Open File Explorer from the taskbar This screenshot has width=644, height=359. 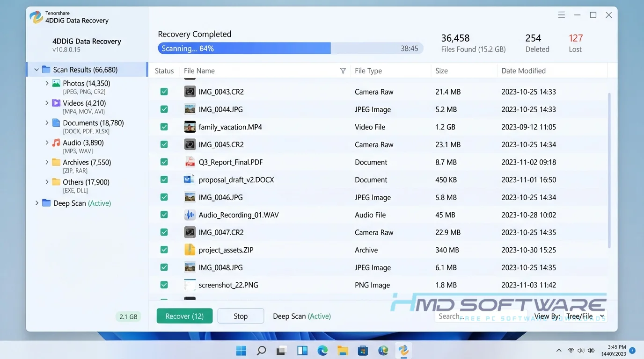343,351
